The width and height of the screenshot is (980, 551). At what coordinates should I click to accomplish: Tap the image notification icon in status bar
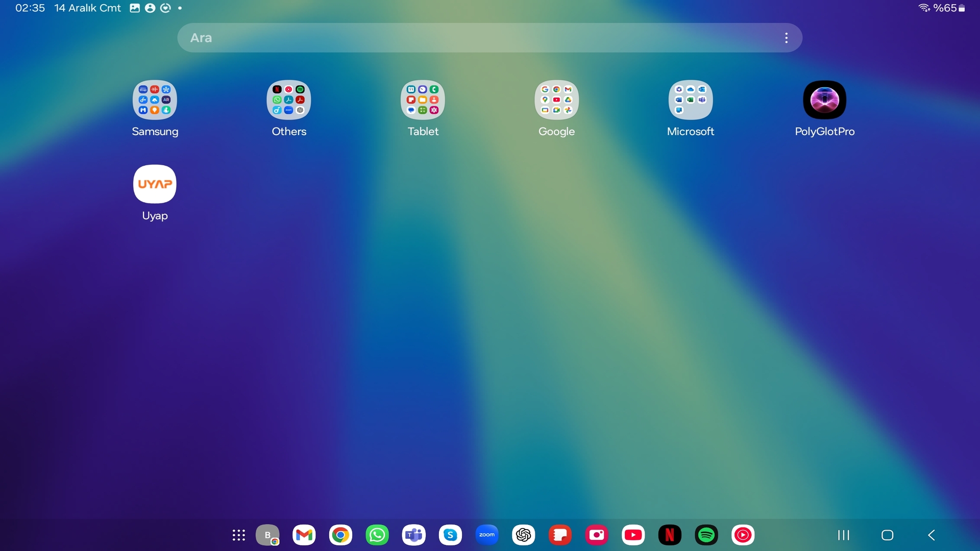[x=135, y=8]
